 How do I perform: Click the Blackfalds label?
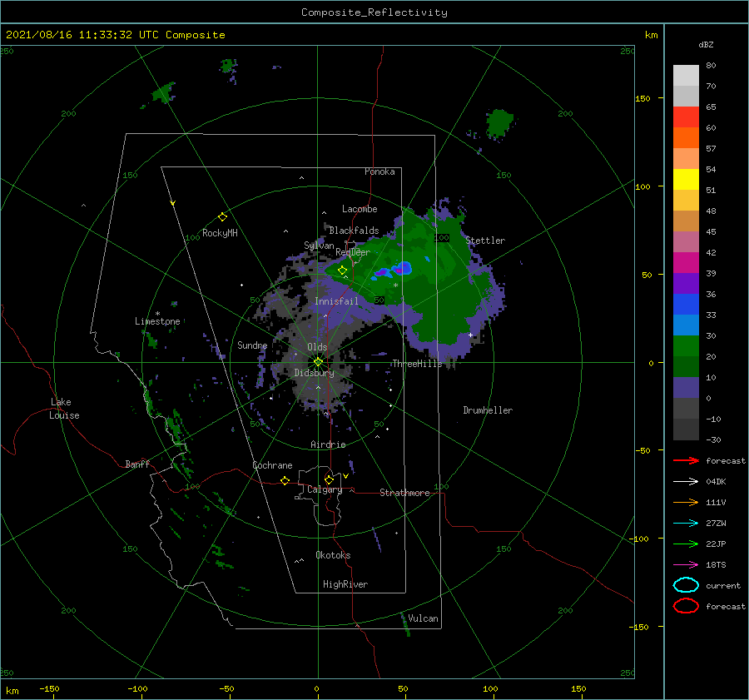(x=354, y=231)
